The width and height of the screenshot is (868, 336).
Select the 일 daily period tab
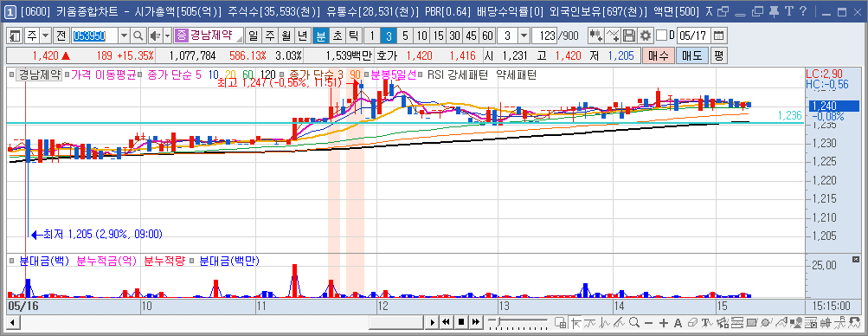[253, 36]
